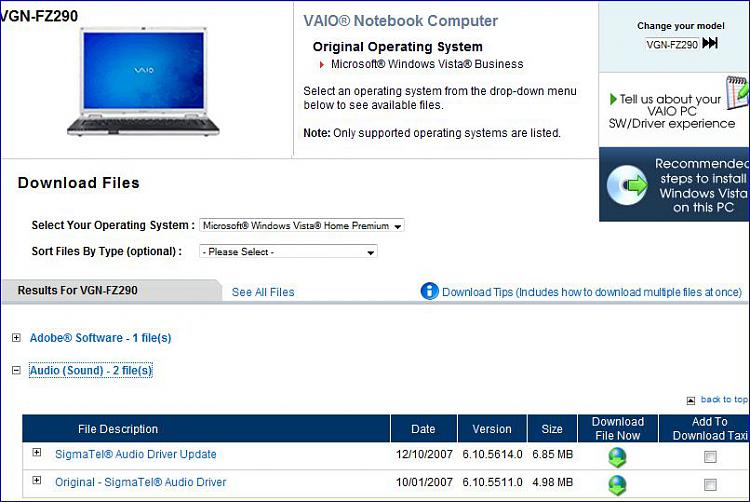This screenshot has height=502, width=750.
Task: Click the Original Operating System heading
Action: (x=397, y=46)
